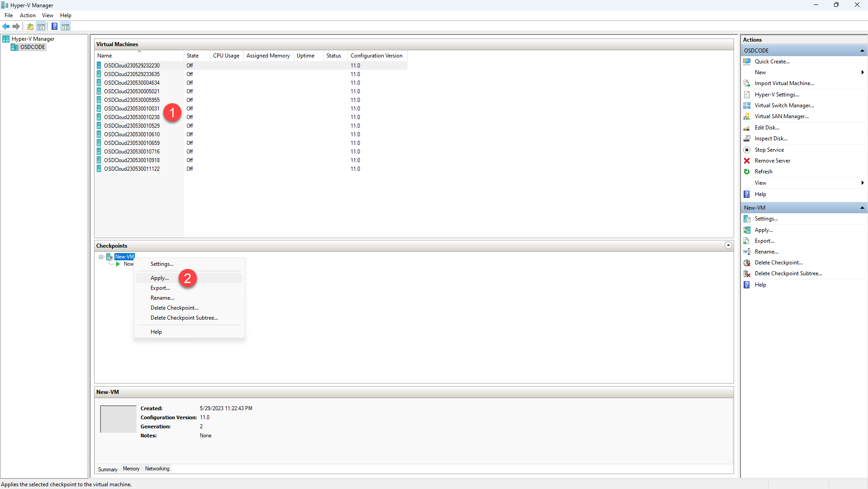
Task: Collapse the New-VM checkpoint tree node
Action: coord(101,257)
